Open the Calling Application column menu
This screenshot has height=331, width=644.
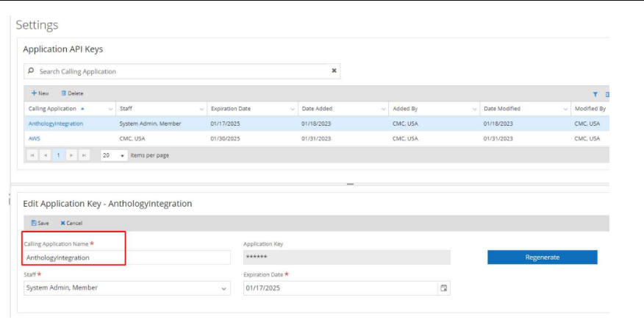[x=111, y=109]
